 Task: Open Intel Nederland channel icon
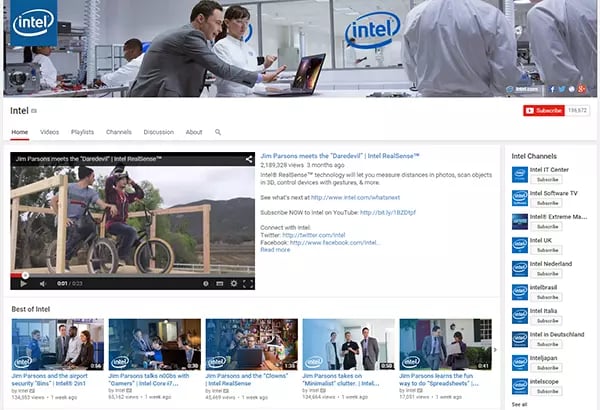[520, 269]
